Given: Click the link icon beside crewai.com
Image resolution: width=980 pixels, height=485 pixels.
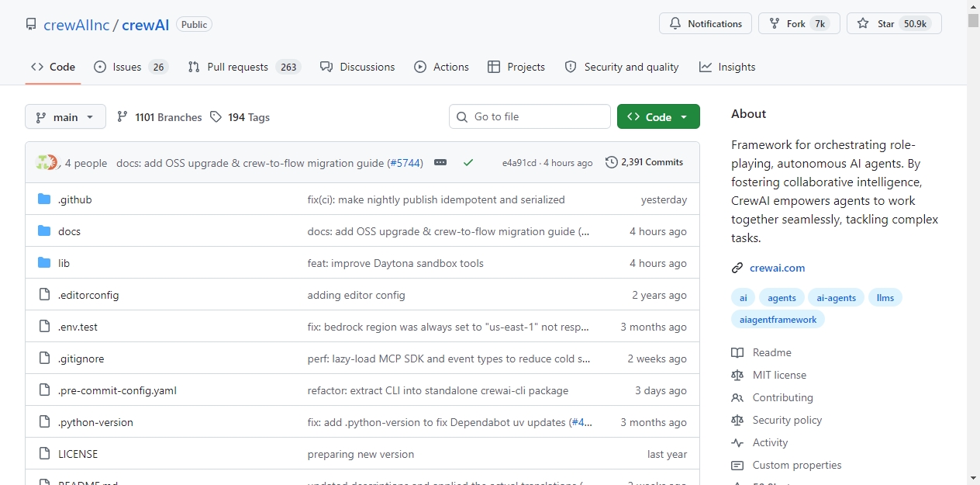Looking at the screenshot, I should tap(737, 268).
